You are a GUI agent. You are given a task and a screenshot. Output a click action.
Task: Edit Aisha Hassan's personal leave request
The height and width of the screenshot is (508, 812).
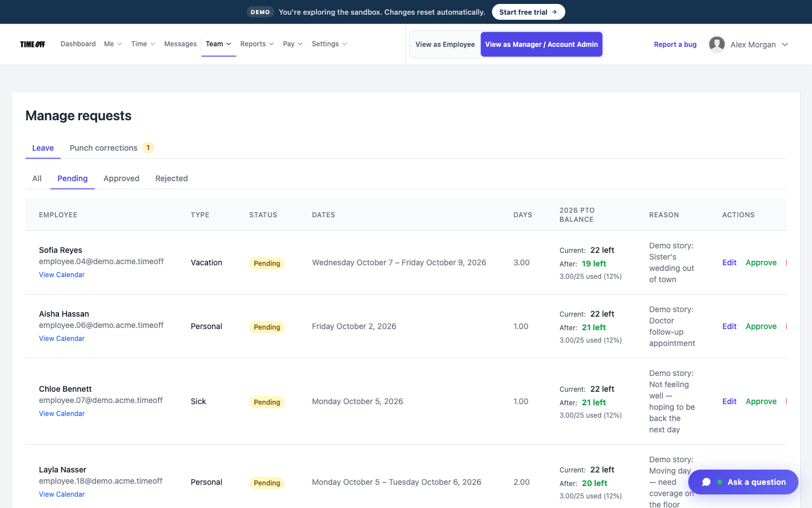pyautogui.click(x=729, y=326)
